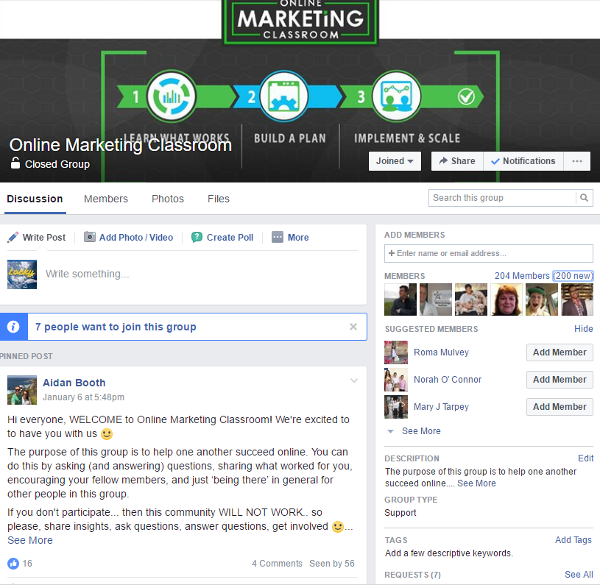Screen dimensions: 600x585
Task: Click your profile picture in the composer
Action: (22, 274)
